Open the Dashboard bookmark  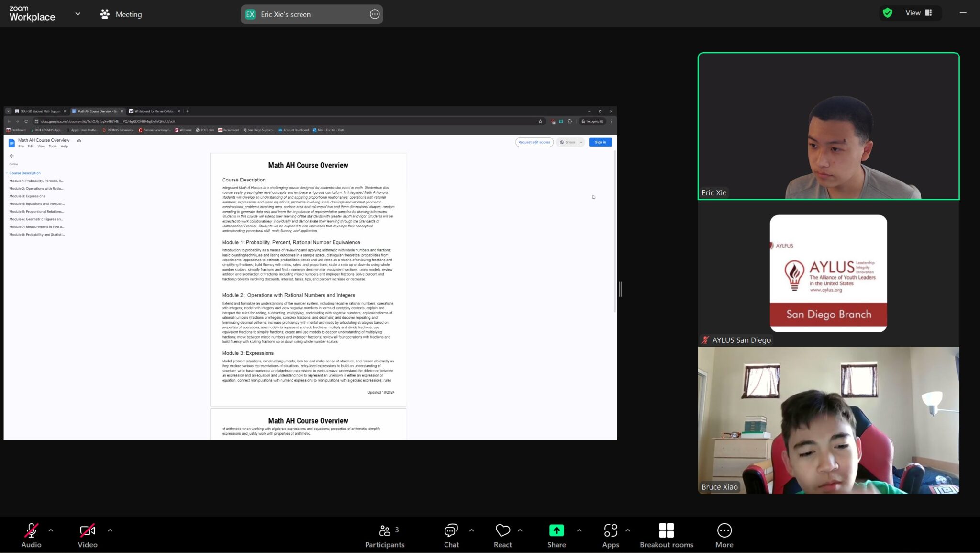coord(16,130)
